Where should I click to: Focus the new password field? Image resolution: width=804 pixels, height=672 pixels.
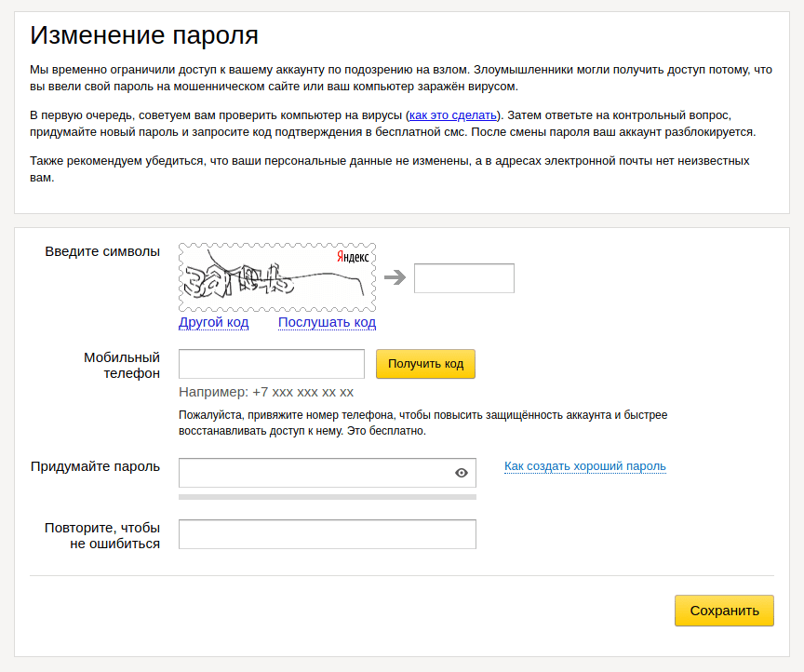coord(315,473)
